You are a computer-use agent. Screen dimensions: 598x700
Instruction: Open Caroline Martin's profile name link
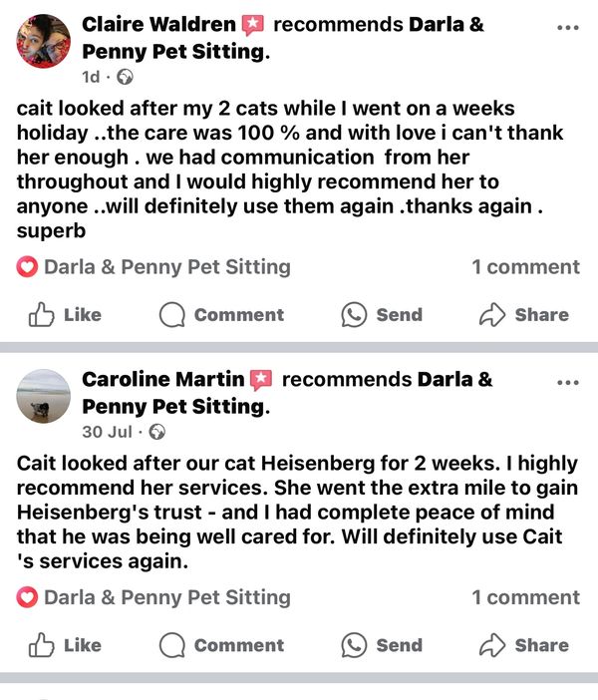point(162,379)
